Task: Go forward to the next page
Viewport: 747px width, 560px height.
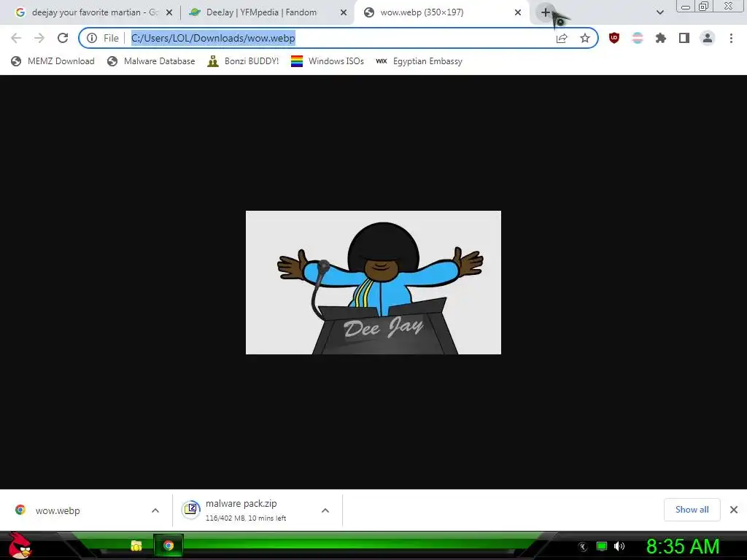Action: coord(39,38)
